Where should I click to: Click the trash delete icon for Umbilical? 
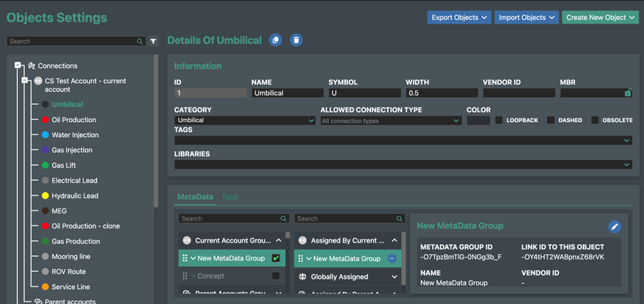click(296, 41)
